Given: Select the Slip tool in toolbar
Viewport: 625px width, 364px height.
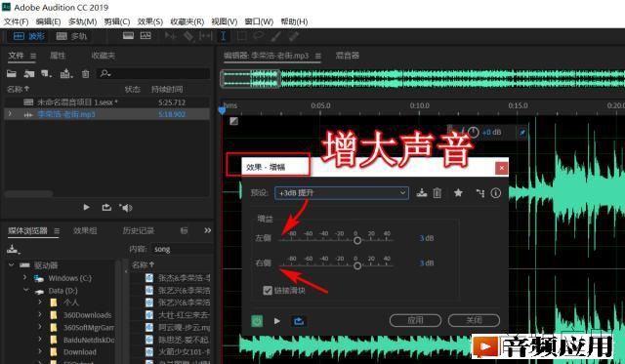Looking at the screenshot, I should 206,36.
